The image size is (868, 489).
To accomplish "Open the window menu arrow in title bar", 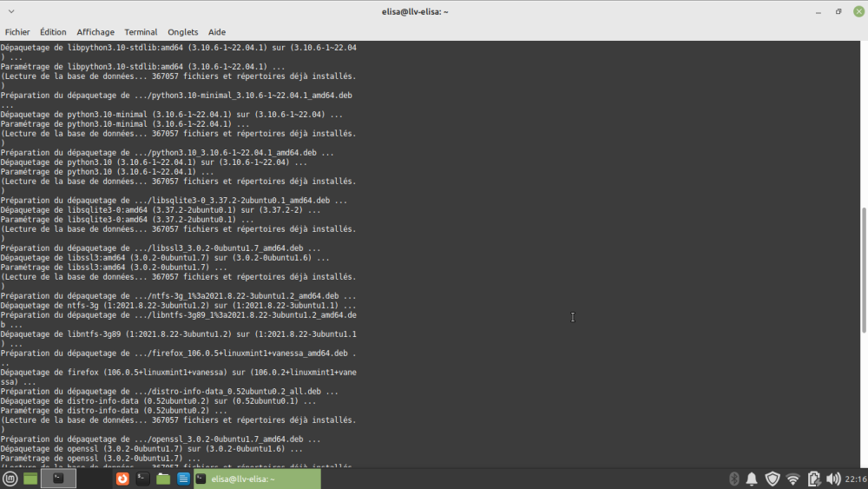I will pyautogui.click(x=11, y=11).
